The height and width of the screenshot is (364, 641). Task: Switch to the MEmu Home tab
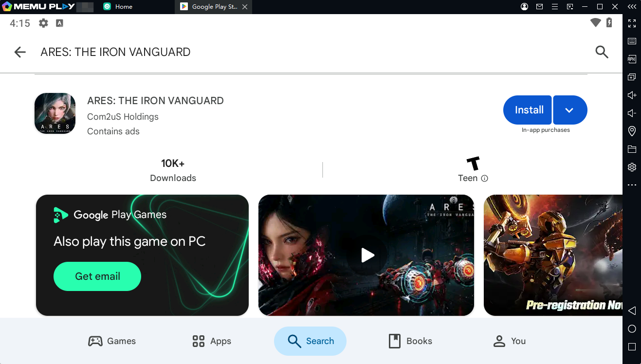tap(118, 7)
